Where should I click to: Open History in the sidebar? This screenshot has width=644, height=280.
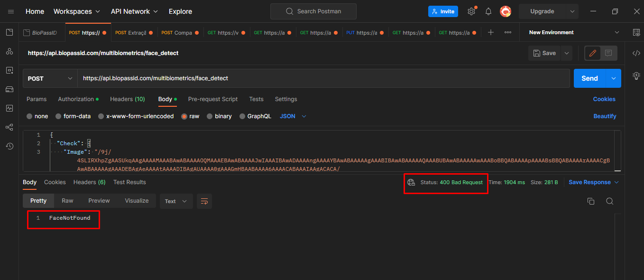tap(9, 146)
